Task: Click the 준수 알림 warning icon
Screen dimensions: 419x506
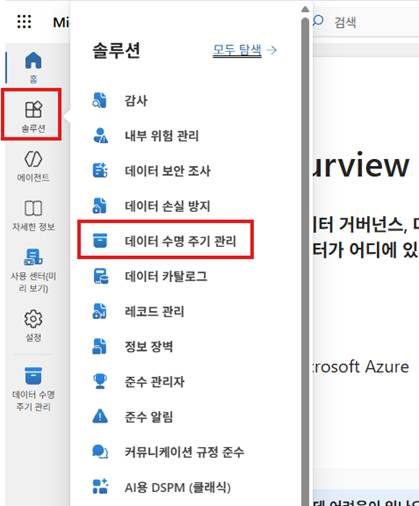Action: point(100,417)
